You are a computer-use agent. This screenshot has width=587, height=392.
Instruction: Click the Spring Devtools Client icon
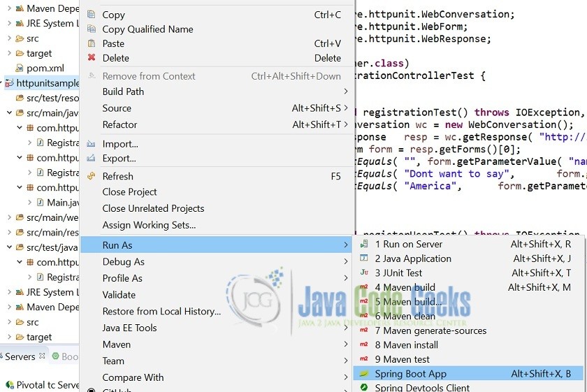364,388
